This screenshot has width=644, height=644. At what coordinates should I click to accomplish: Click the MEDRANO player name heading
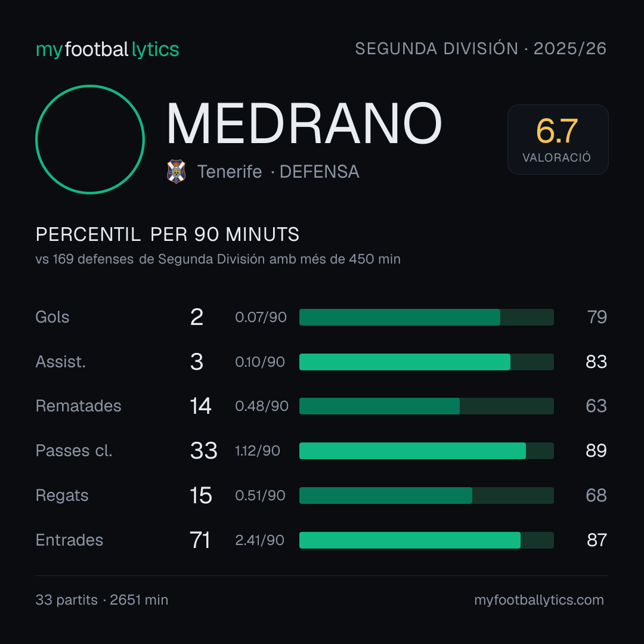(304, 123)
